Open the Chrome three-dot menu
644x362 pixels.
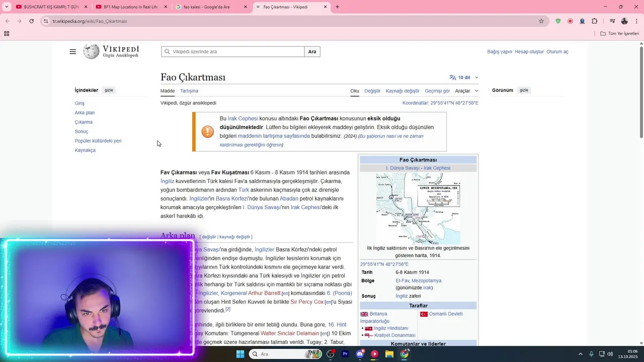[637, 21]
